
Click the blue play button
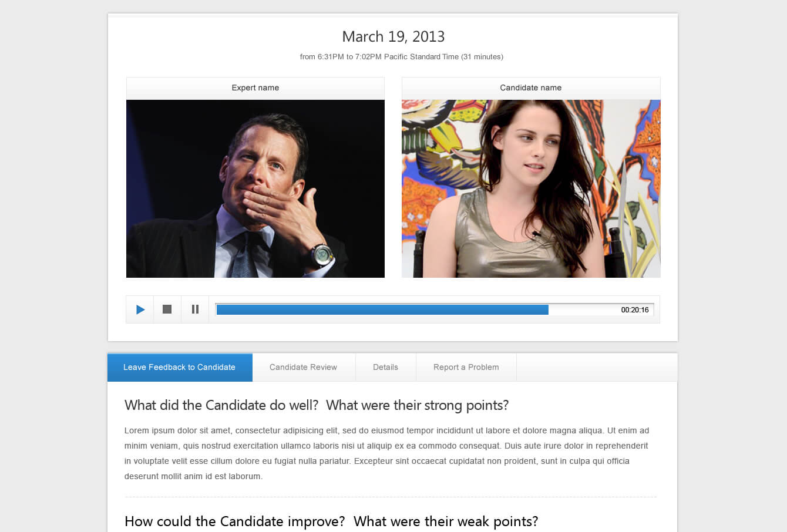[140, 309]
